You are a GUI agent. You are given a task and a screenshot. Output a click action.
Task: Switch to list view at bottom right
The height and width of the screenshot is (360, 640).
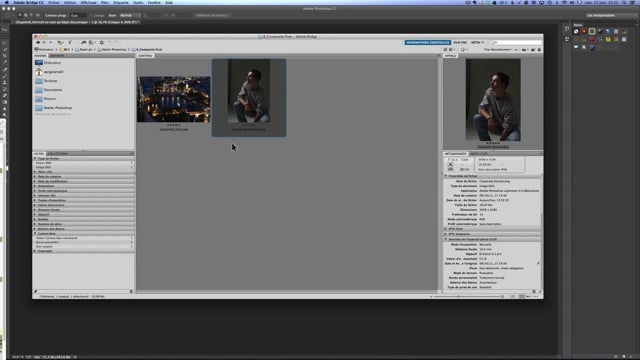click(x=536, y=297)
